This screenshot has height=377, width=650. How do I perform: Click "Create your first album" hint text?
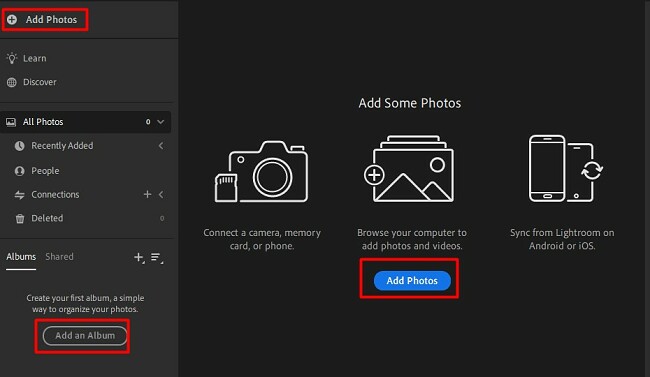[85, 304]
